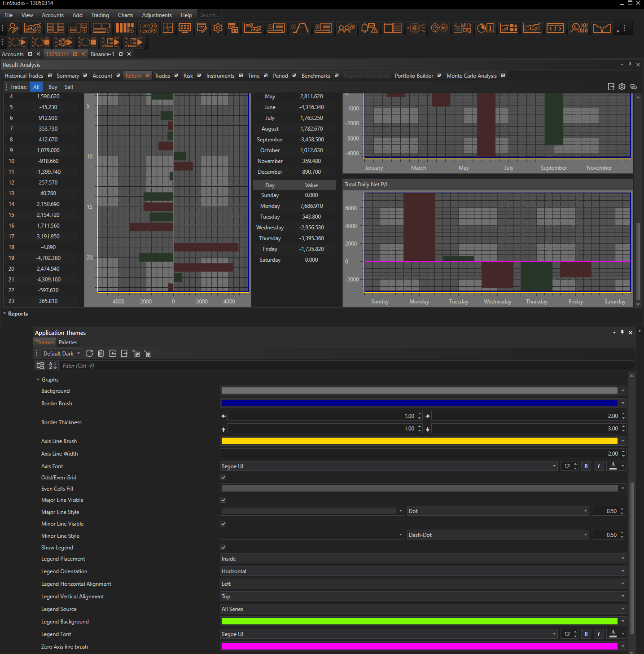Viewport: 644px width, 654px height.
Task: Click the alert bell with envelope icon
Action: pyautogui.click(x=369, y=28)
